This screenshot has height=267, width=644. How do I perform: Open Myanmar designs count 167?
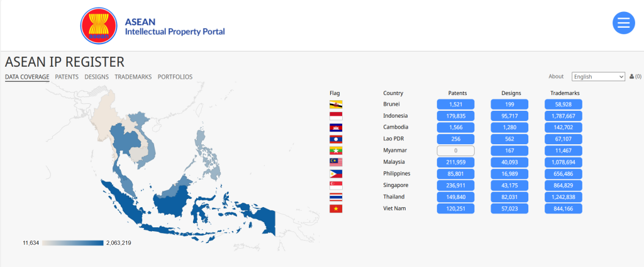click(x=509, y=151)
